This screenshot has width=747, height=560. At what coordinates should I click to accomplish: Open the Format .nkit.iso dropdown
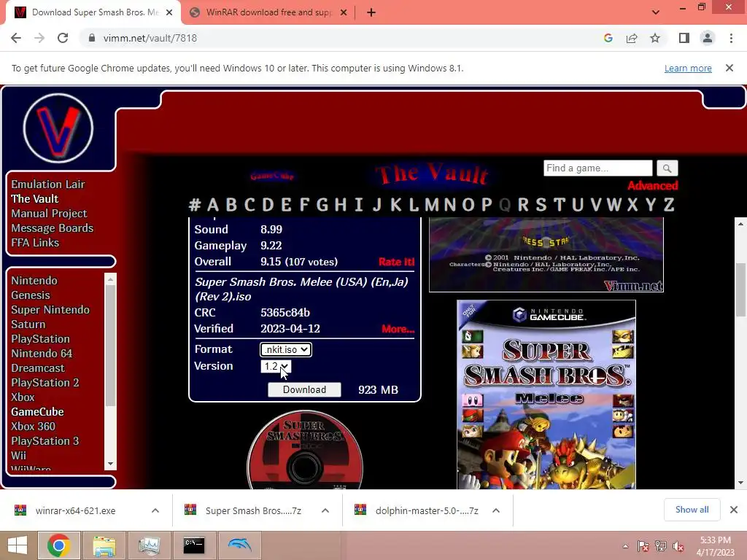285,349
